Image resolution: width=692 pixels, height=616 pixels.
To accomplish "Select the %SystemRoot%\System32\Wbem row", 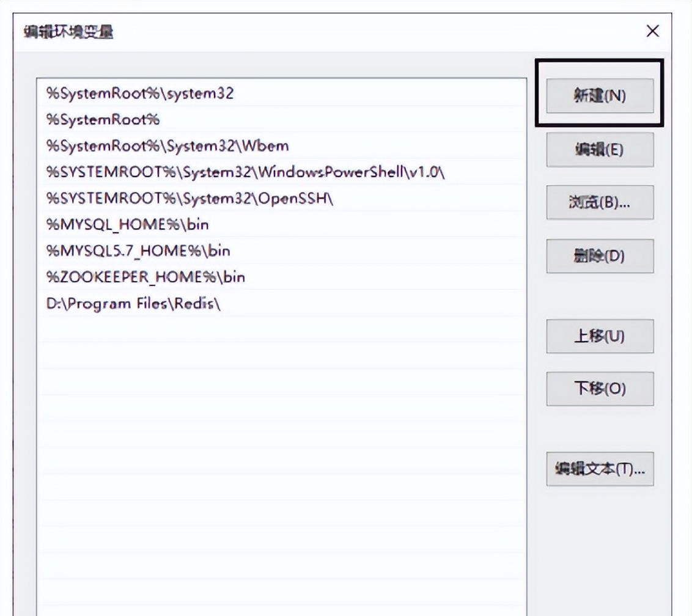I will point(282,146).
